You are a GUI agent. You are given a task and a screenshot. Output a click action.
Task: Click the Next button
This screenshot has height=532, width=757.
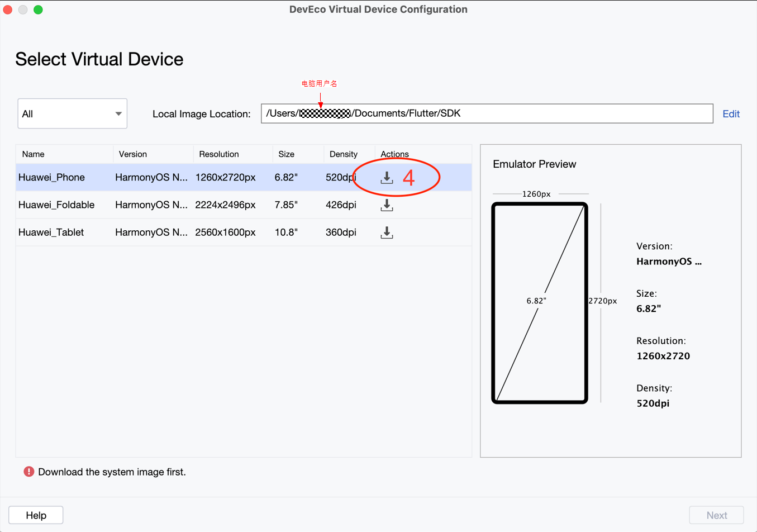716,515
